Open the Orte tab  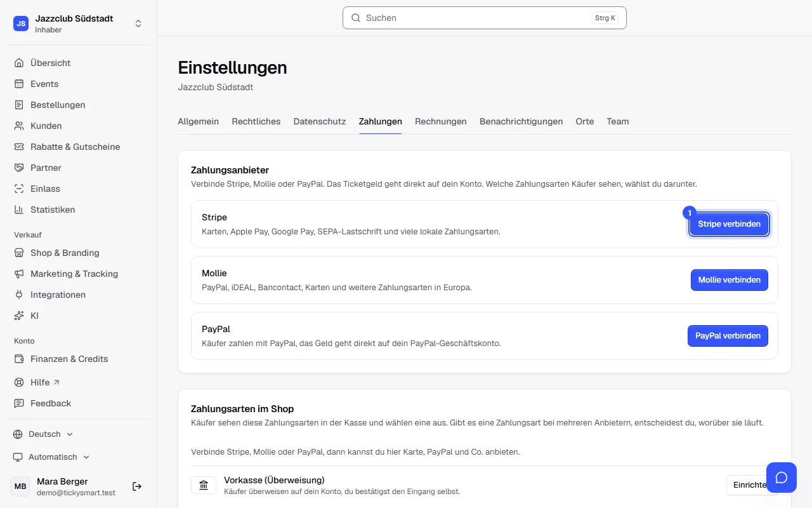click(x=585, y=121)
